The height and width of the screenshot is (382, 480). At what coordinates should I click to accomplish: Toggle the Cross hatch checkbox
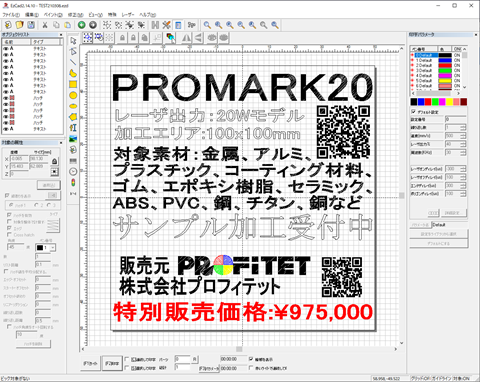pyautogui.click(x=9, y=235)
